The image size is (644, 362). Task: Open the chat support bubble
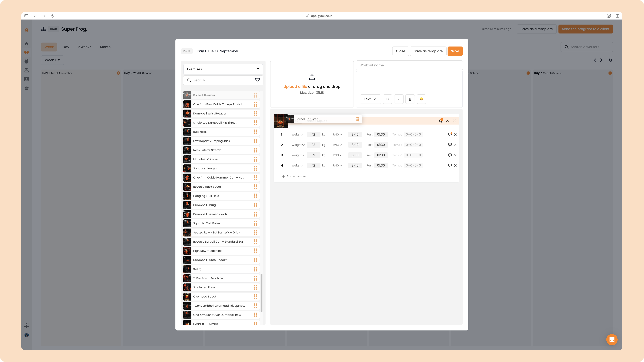612,340
